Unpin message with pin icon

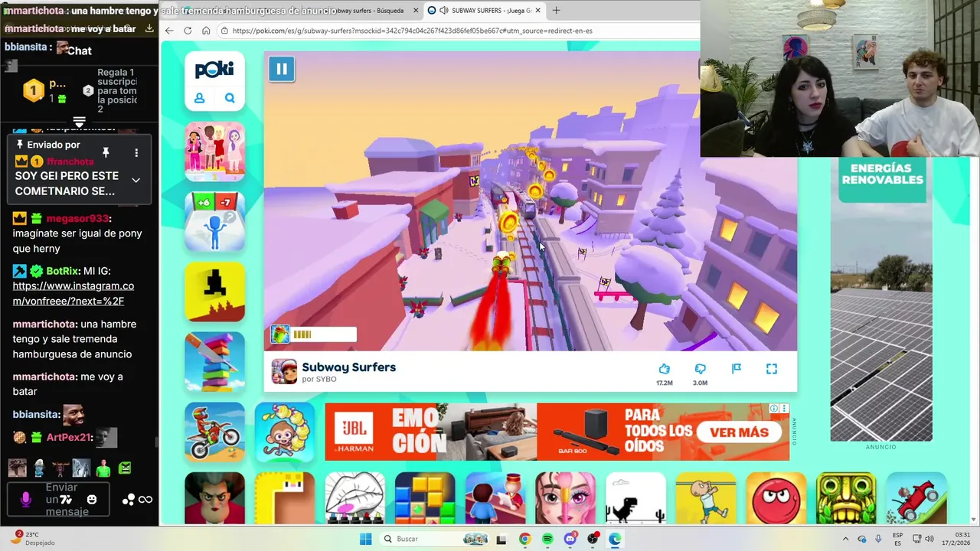pyautogui.click(x=106, y=152)
